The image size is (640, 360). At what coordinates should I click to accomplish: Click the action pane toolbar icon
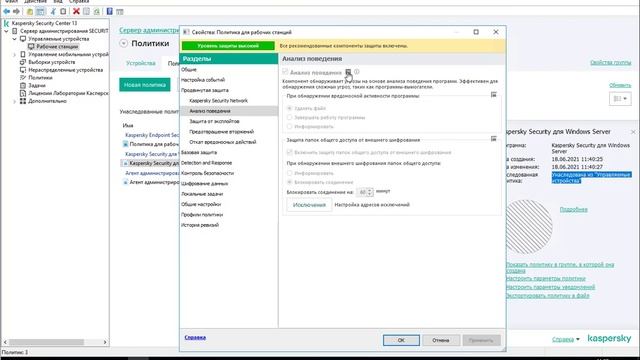coord(120,11)
